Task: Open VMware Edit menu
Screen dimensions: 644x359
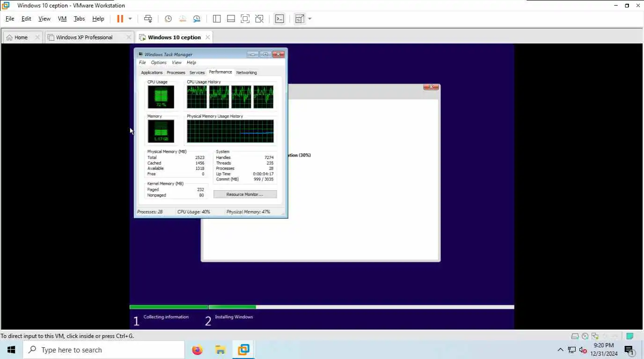Action: click(26, 19)
